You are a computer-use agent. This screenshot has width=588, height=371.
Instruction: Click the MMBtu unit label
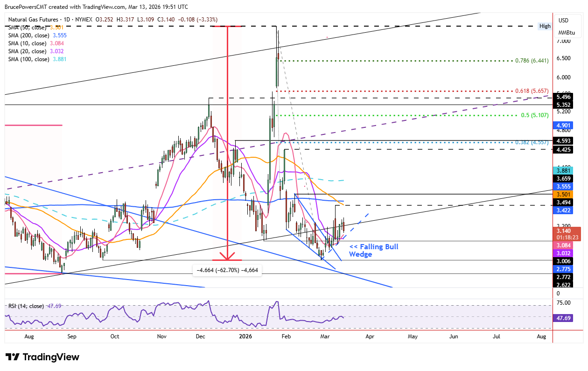[567, 32]
